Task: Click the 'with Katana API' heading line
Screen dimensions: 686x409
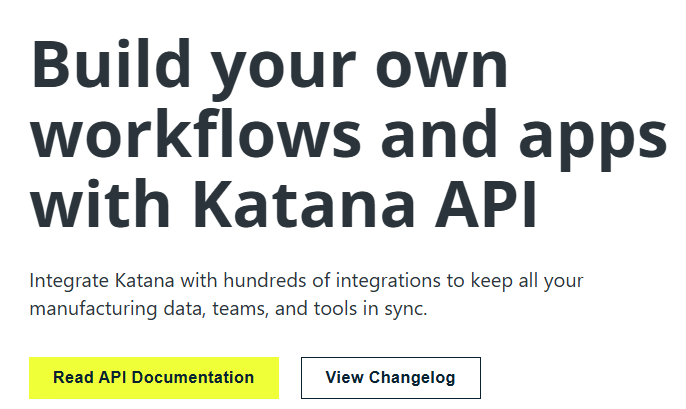Action: click(284, 206)
